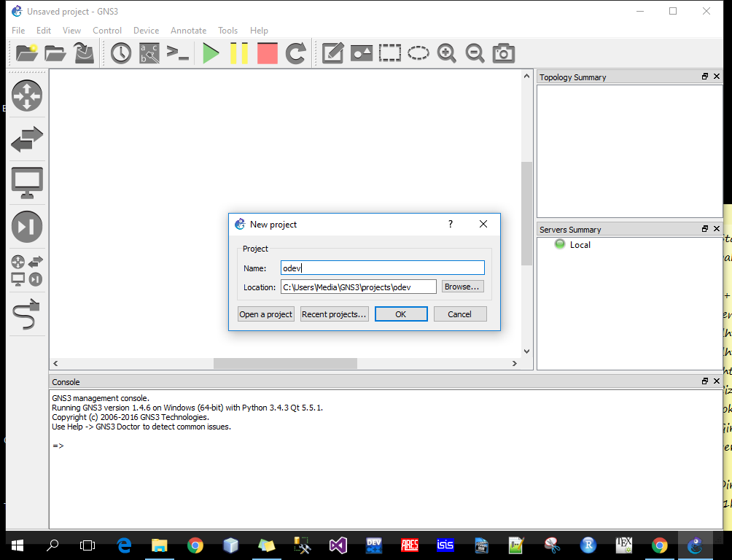Browse routers in the device sidebar

tap(27, 96)
